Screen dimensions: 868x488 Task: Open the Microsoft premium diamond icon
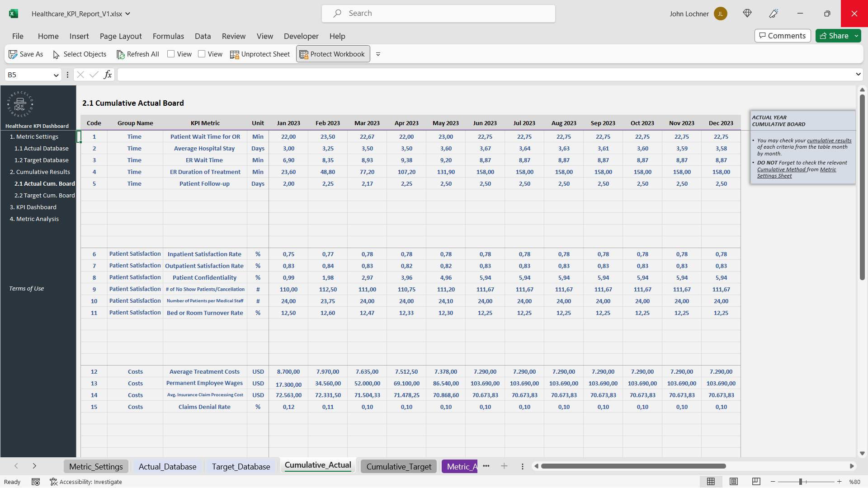(x=747, y=14)
